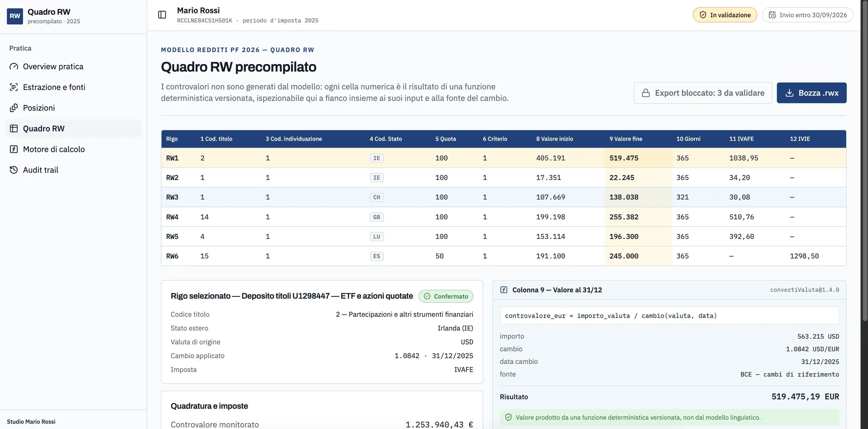Screen dimensions: 868x429
Task: Click the Overview pratica gauge icon
Action: pyautogui.click(x=14, y=66)
